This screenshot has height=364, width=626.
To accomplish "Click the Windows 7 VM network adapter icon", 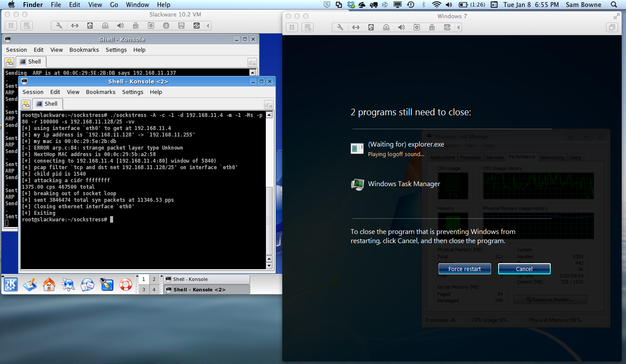I will tap(356, 27).
